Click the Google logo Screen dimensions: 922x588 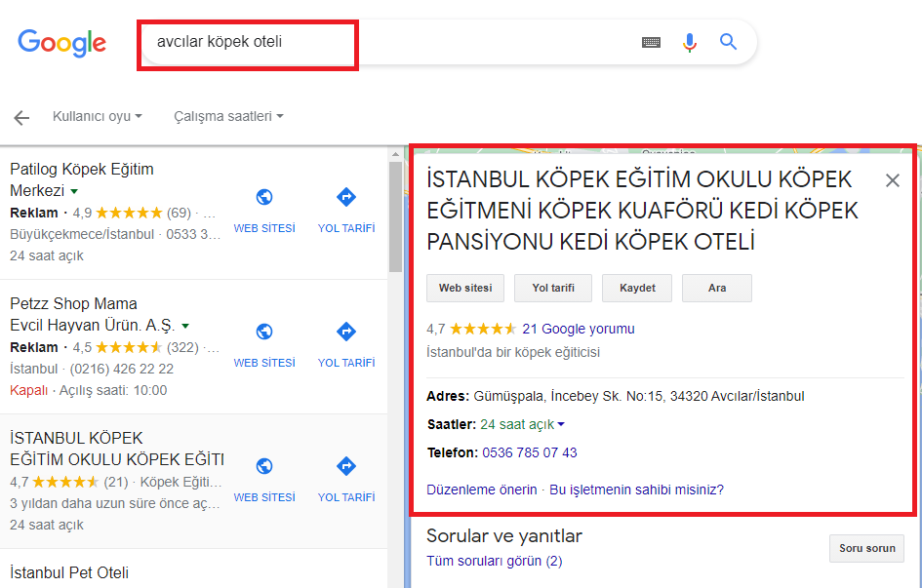point(61,43)
